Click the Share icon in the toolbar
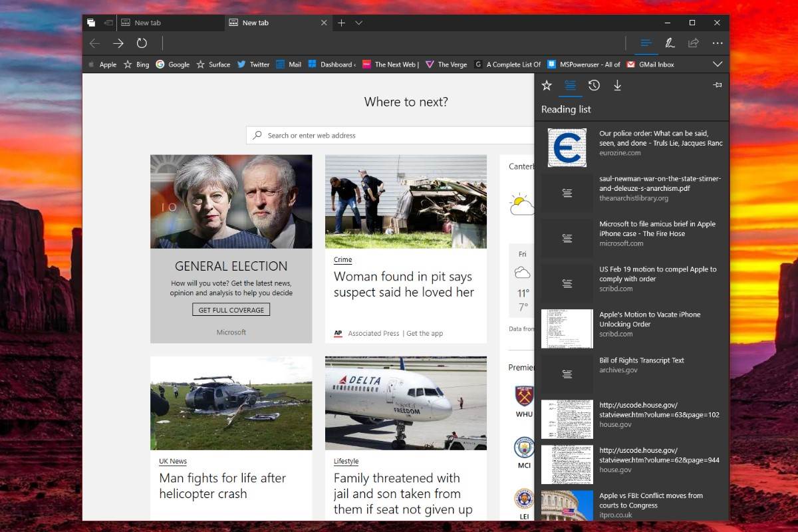 694,43
